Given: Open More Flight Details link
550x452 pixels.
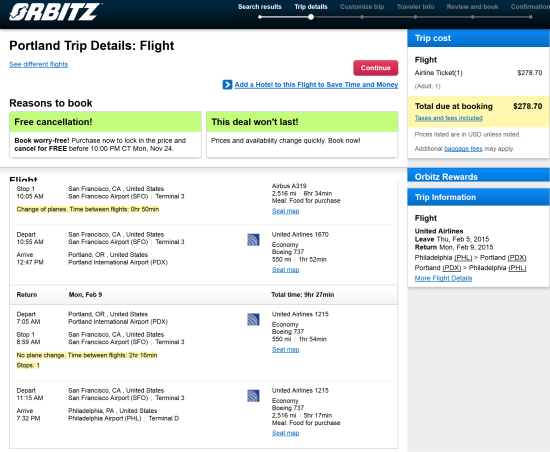Looking at the screenshot, I should (x=443, y=278).
